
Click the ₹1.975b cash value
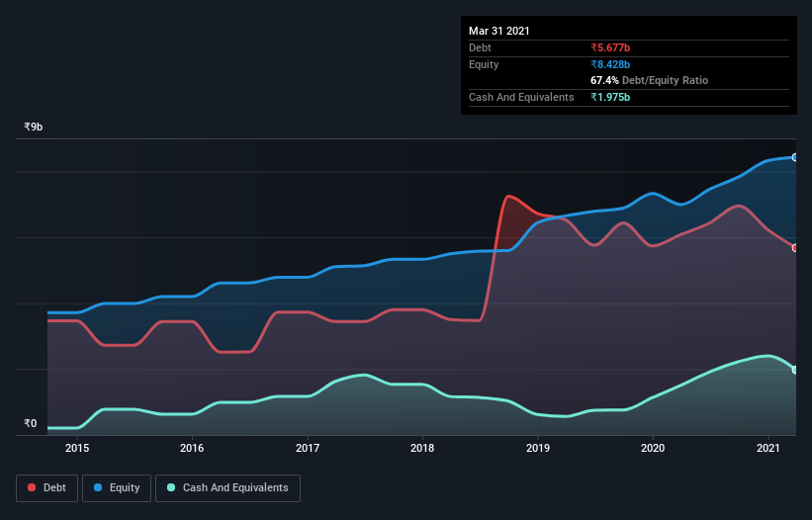(x=610, y=97)
